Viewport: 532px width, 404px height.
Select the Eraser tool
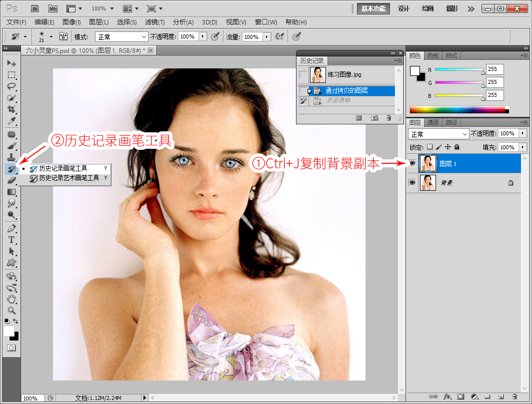coord(11,180)
